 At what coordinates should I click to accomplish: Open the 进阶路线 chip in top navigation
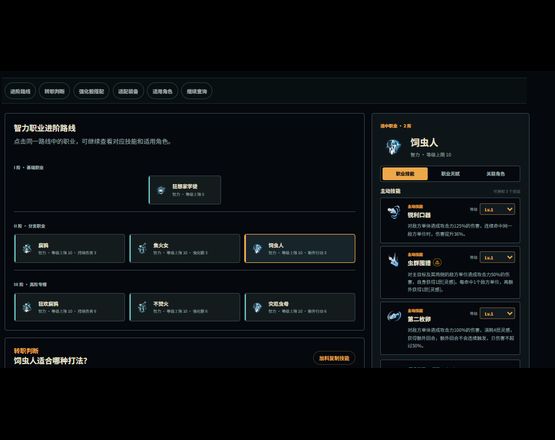20,91
